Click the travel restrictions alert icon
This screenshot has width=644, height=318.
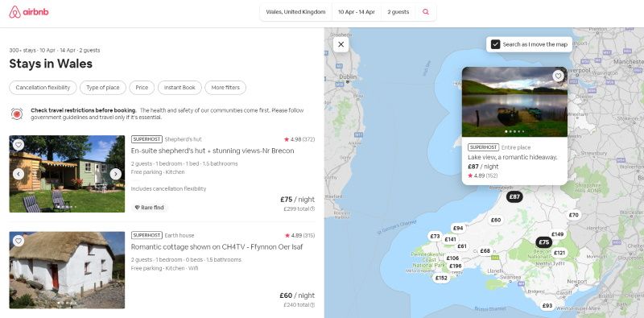(x=17, y=114)
